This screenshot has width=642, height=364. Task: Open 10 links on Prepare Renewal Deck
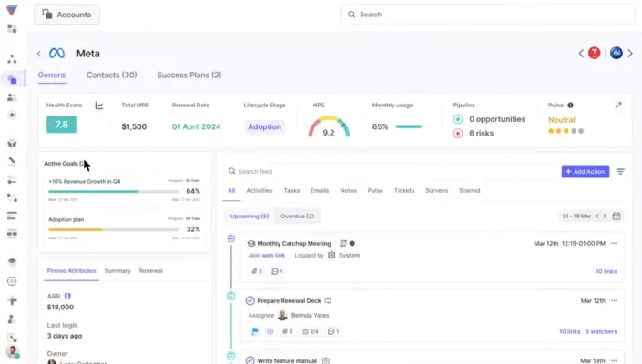click(569, 331)
